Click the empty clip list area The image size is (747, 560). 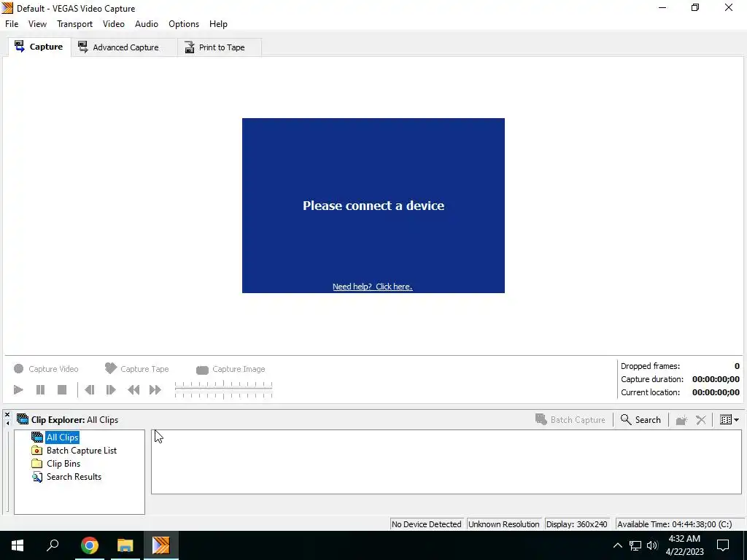[446, 462]
